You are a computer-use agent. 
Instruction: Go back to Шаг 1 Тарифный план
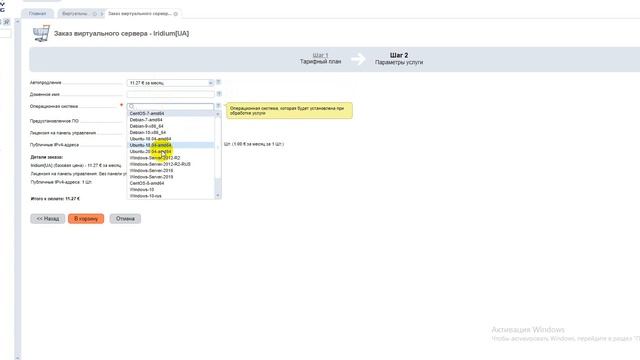tap(320, 58)
